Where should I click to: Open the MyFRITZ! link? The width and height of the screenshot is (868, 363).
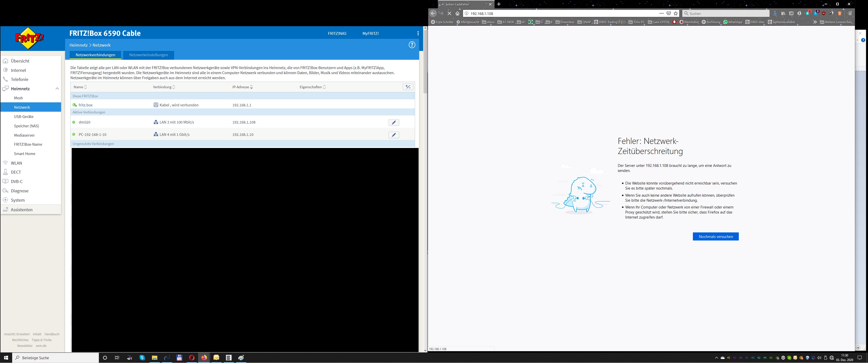(370, 33)
